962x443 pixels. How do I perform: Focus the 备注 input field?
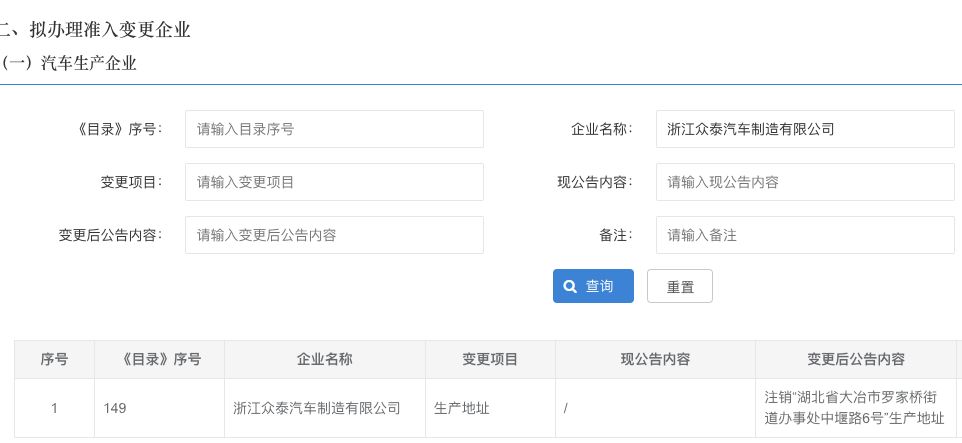805,235
